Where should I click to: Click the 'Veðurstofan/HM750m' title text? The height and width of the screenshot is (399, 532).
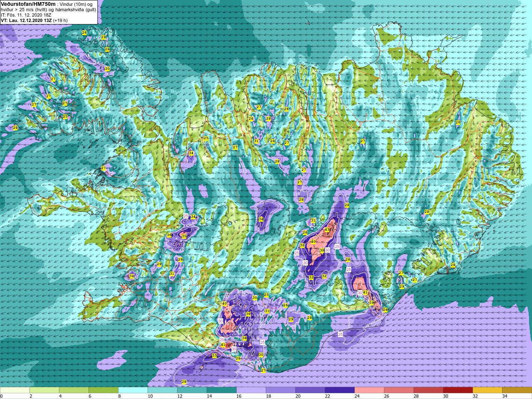tap(28, 4)
